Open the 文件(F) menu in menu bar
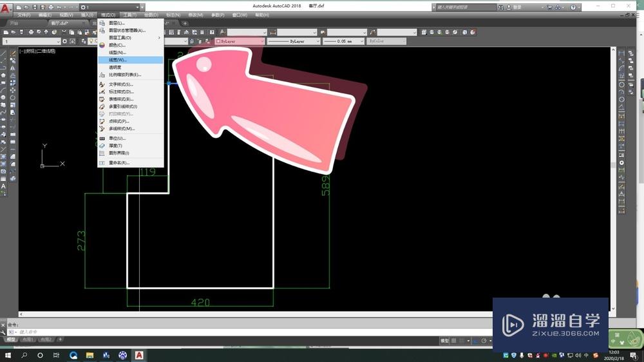This screenshot has height=362, width=644. [24, 15]
